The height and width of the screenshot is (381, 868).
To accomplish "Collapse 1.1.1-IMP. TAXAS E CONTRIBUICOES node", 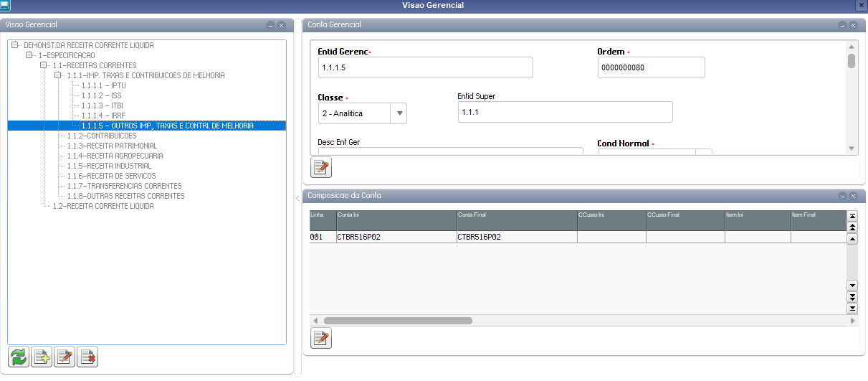I will 58,75.
